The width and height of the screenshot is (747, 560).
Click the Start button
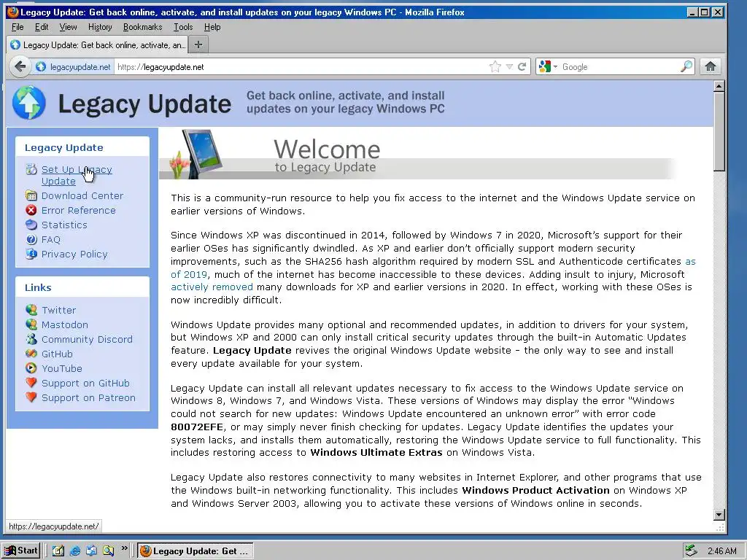tap(20, 551)
